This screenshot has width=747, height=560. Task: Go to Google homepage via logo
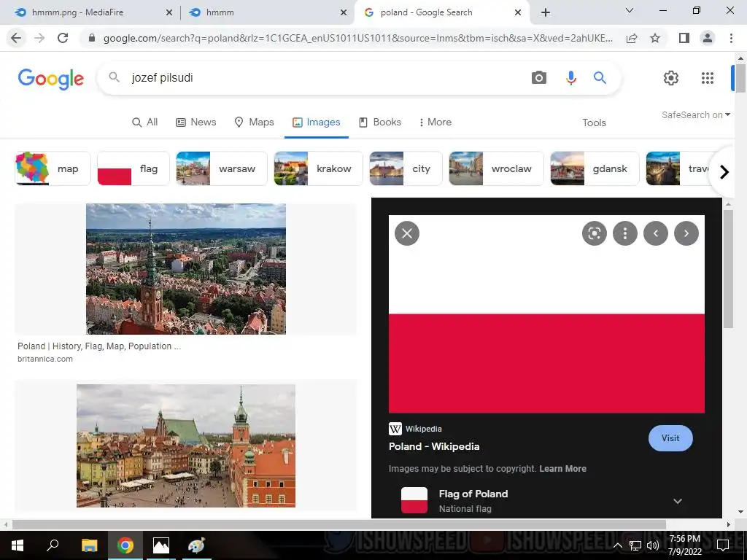point(50,79)
